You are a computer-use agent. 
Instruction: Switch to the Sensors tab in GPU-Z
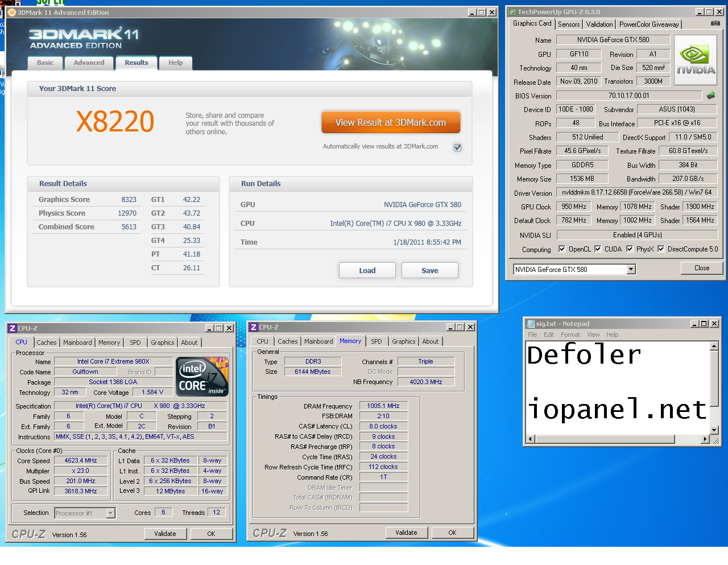point(569,24)
